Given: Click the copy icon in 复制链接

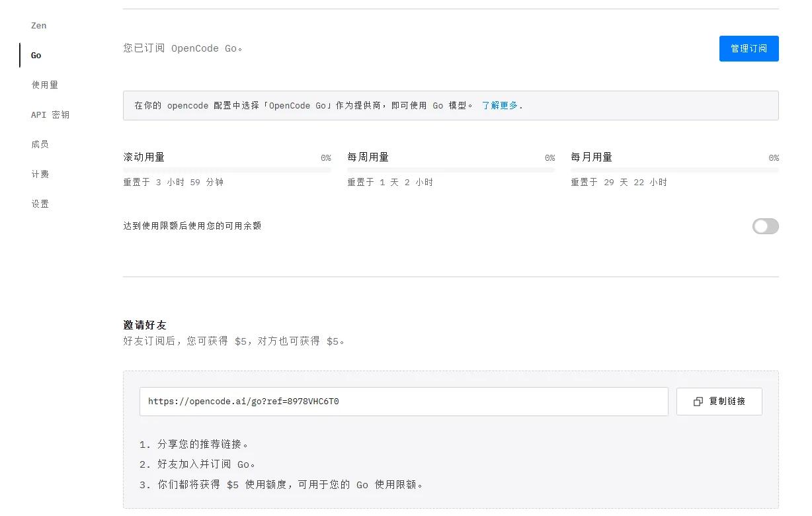Looking at the screenshot, I should coord(698,402).
